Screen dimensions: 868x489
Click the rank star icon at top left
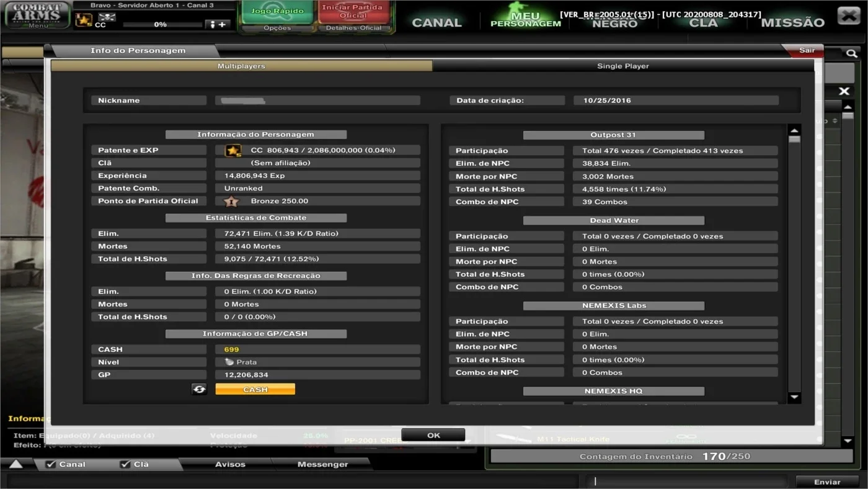pyautogui.click(x=84, y=20)
